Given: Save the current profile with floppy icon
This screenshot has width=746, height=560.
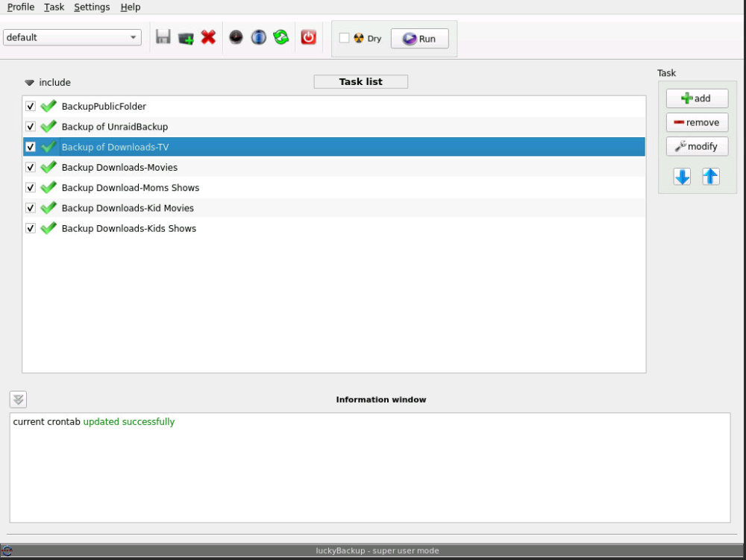Looking at the screenshot, I should click(163, 37).
